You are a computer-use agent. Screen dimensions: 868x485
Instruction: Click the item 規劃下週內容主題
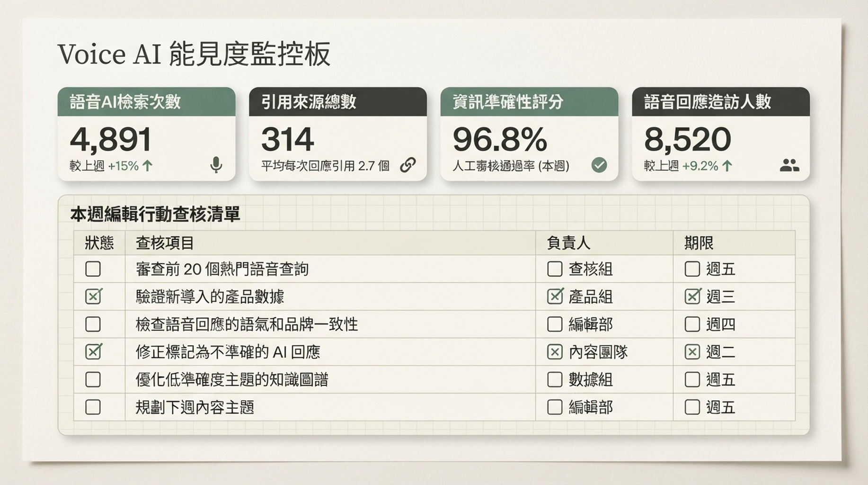point(195,407)
